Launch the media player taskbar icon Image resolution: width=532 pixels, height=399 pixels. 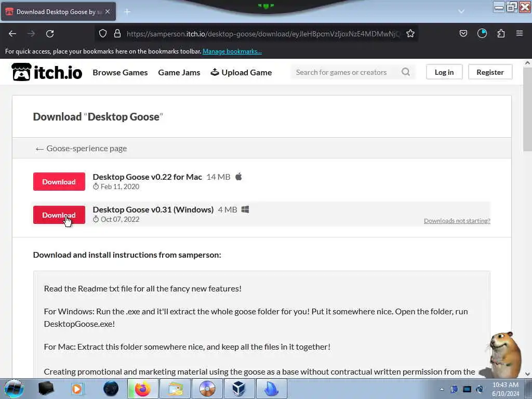77,389
